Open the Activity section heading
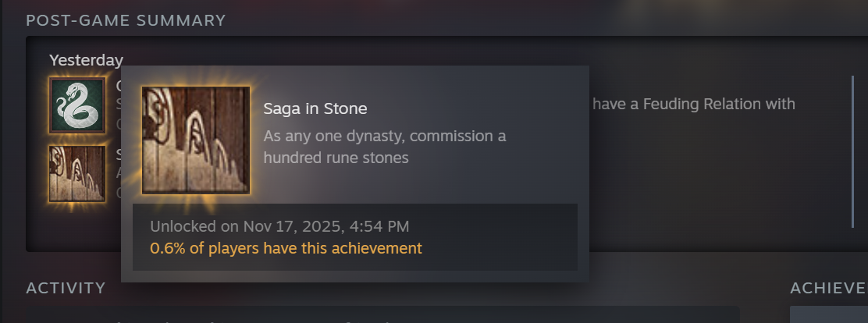 click(66, 289)
